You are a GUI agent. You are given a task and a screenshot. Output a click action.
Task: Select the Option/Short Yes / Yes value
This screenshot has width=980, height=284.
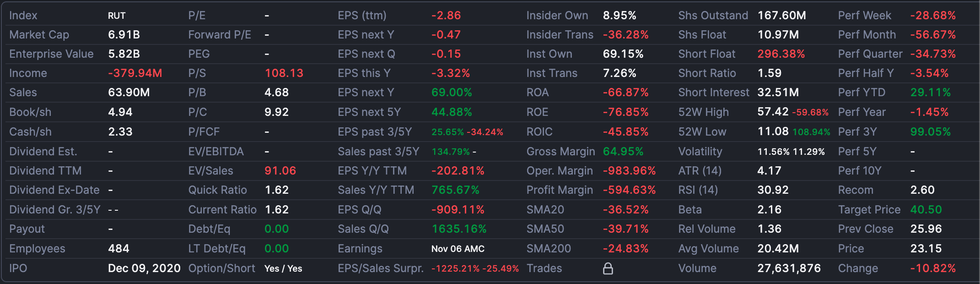tap(283, 268)
